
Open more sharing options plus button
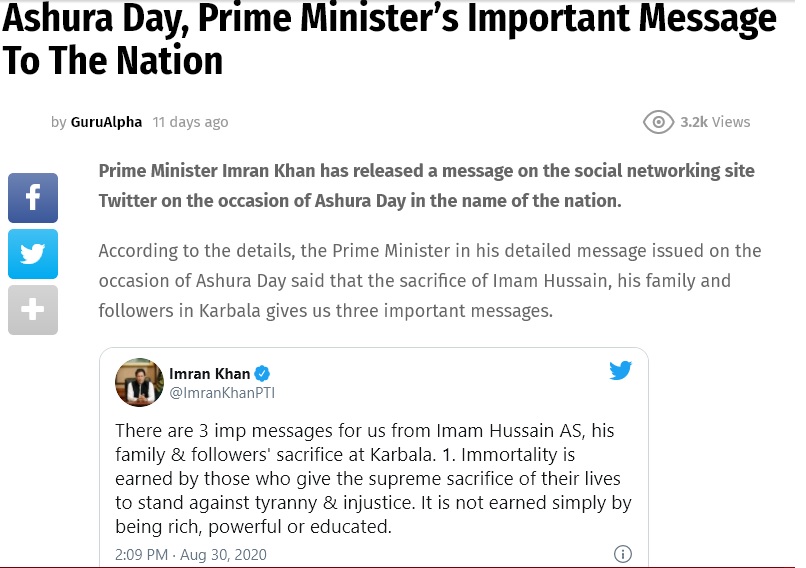pyautogui.click(x=33, y=310)
